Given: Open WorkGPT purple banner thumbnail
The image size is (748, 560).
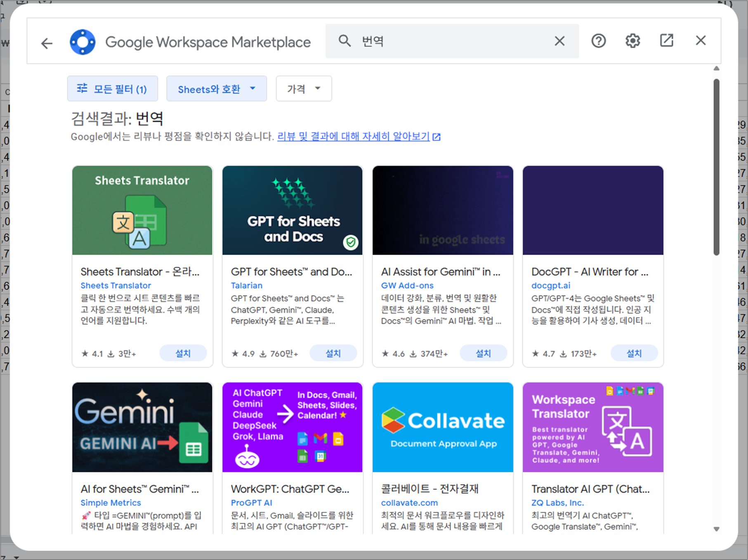Looking at the screenshot, I should click(293, 427).
